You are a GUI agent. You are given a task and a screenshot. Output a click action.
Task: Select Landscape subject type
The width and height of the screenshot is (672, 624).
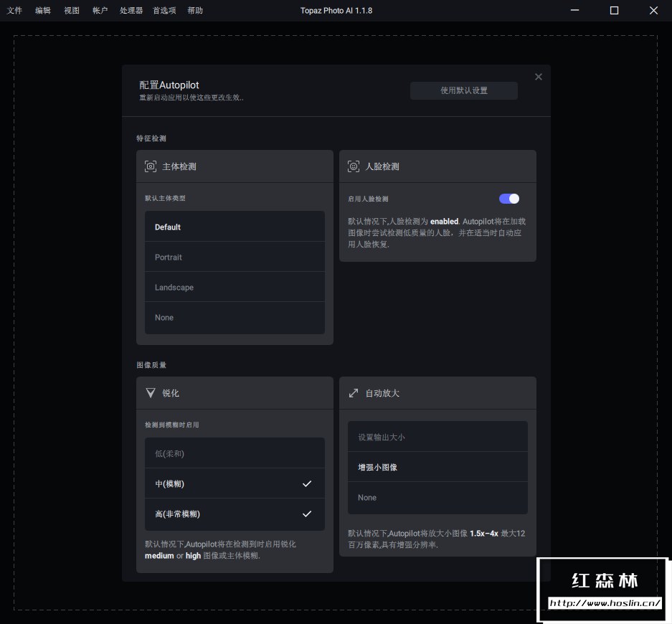pos(235,287)
